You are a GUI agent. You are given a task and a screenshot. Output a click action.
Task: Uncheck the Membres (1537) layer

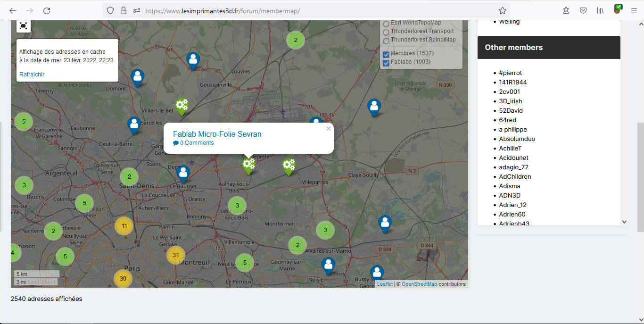coord(386,55)
